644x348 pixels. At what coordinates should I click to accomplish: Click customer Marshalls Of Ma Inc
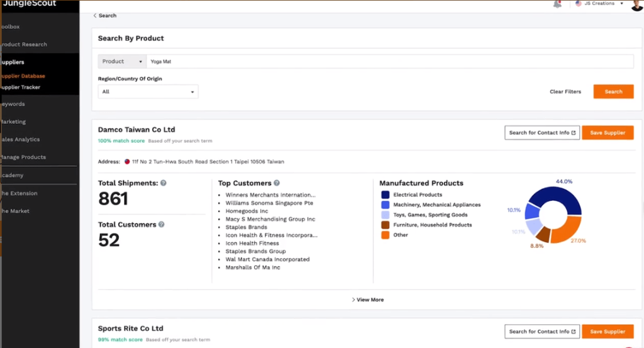point(253,267)
